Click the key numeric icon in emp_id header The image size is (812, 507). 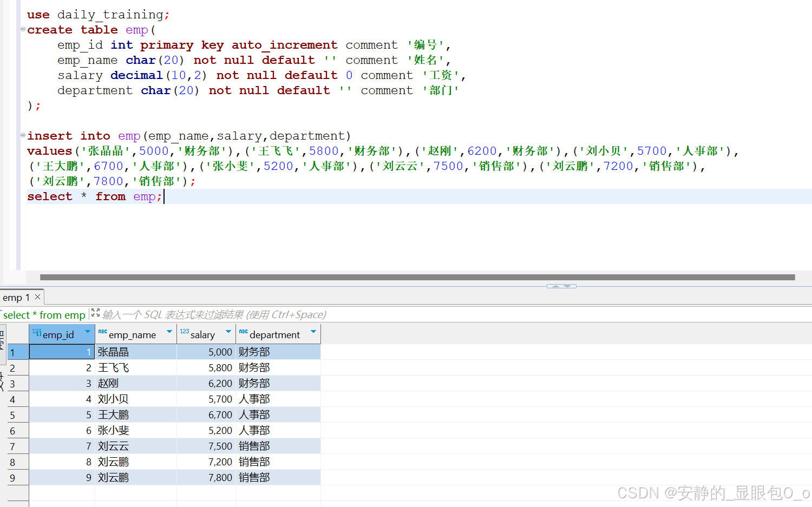coord(36,332)
